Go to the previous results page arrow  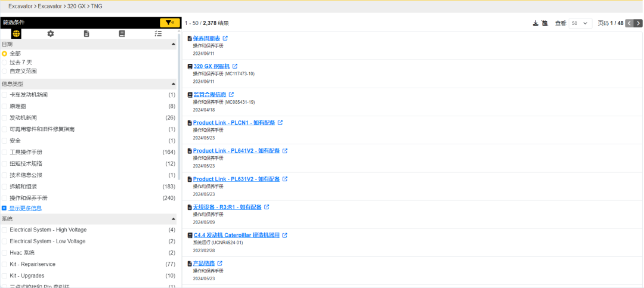click(629, 23)
